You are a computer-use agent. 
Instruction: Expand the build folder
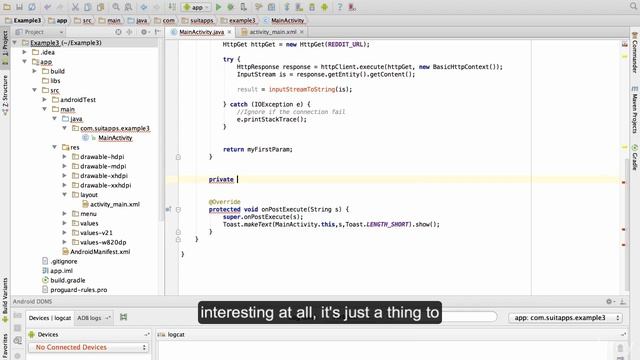coord(35,71)
